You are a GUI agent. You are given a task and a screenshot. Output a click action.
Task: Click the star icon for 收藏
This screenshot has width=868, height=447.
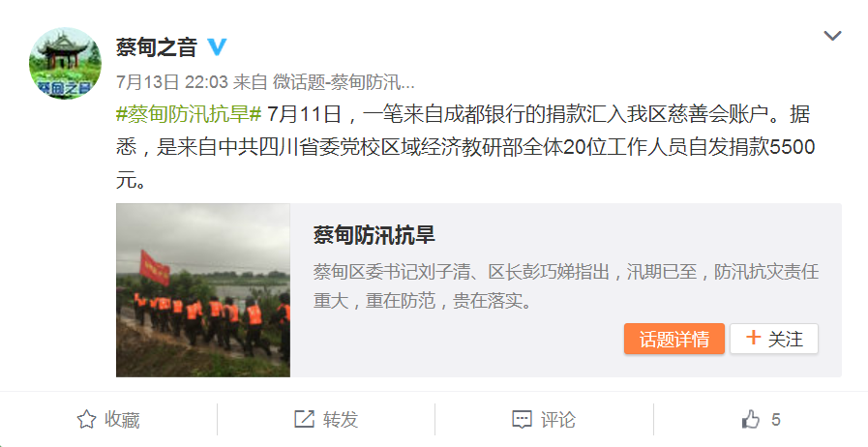(86, 419)
